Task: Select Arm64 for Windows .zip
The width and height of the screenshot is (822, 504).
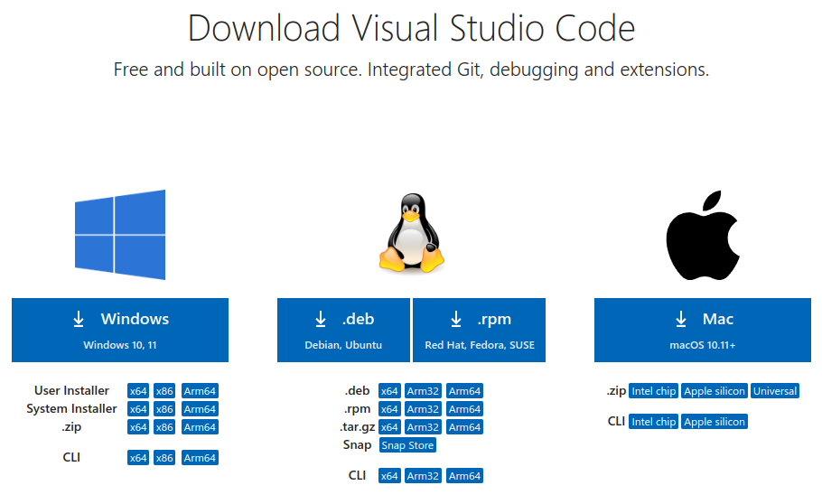Action: click(200, 427)
